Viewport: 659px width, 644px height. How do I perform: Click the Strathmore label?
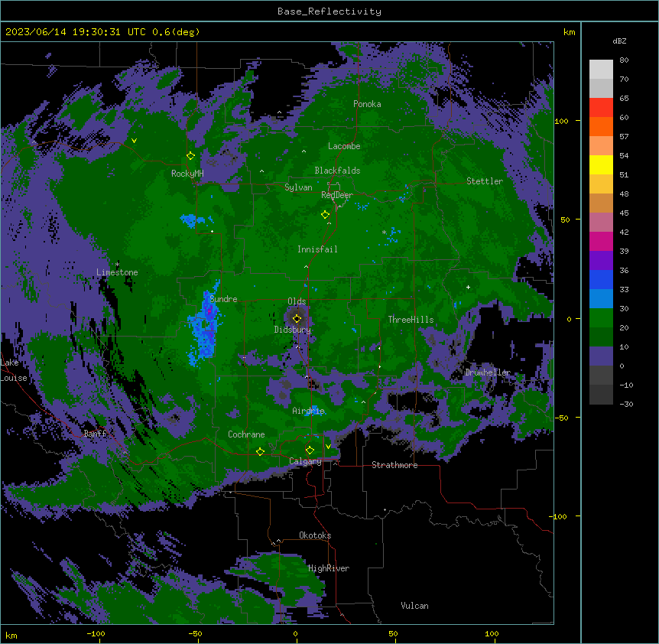(394, 465)
